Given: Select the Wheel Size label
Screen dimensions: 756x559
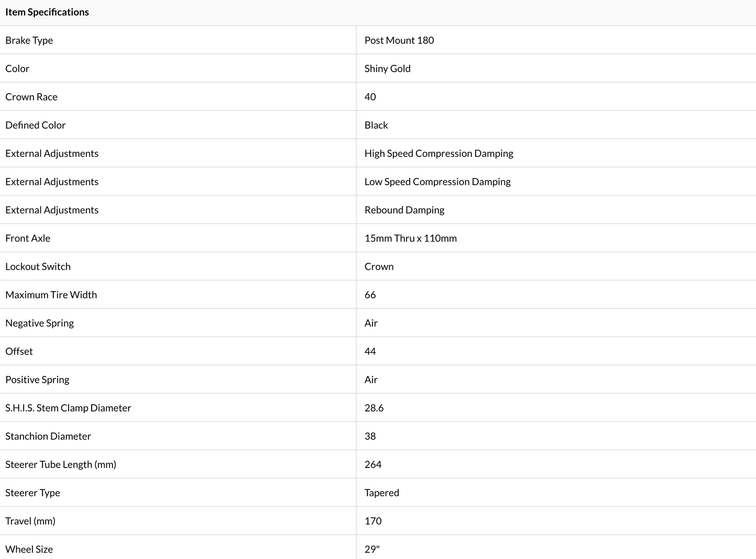Looking at the screenshot, I should 29,549.
